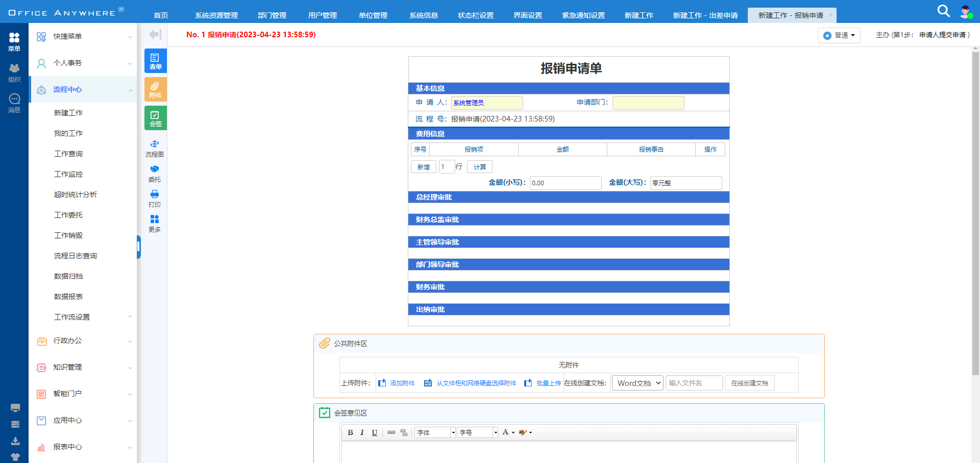Open 流程日志查询 in the sidebar
The width and height of the screenshot is (980, 463).
[76, 256]
